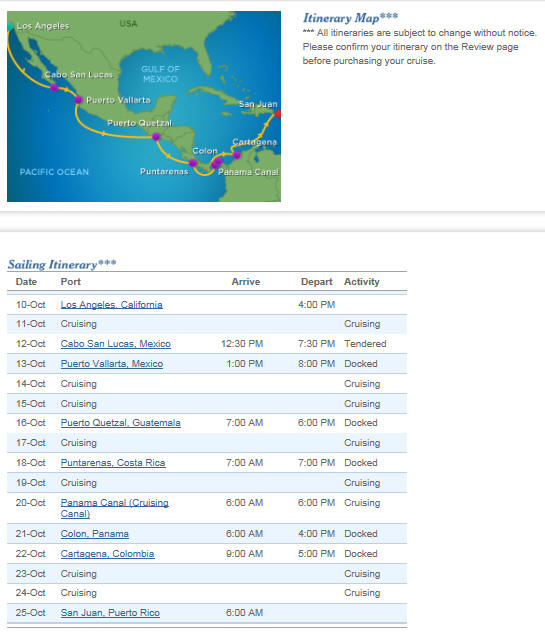Open the San Juan, Puerto Rico link
The width and height of the screenshot is (545, 632).
tap(110, 613)
